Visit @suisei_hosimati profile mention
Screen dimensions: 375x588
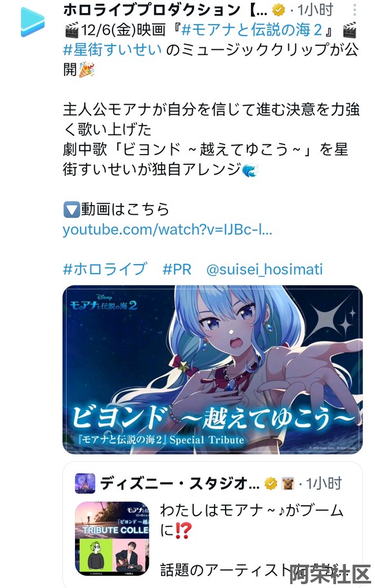click(x=264, y=269)
